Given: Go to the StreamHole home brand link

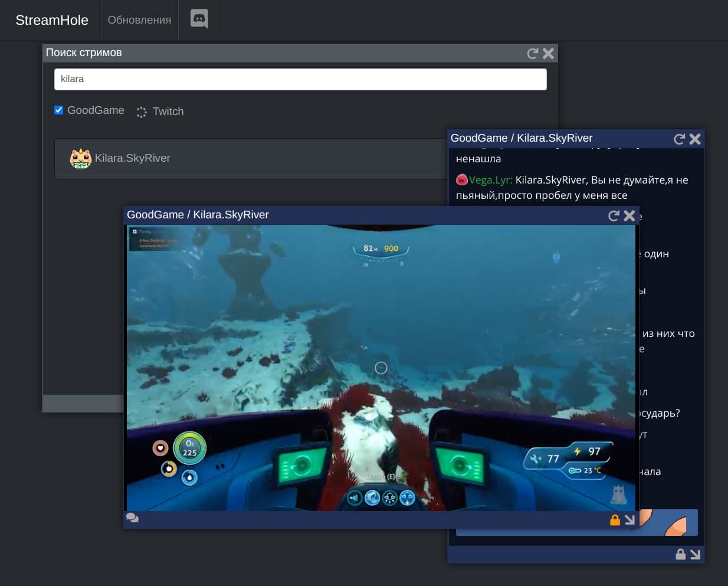Looking at the screenshot, I should pos(52,20).
